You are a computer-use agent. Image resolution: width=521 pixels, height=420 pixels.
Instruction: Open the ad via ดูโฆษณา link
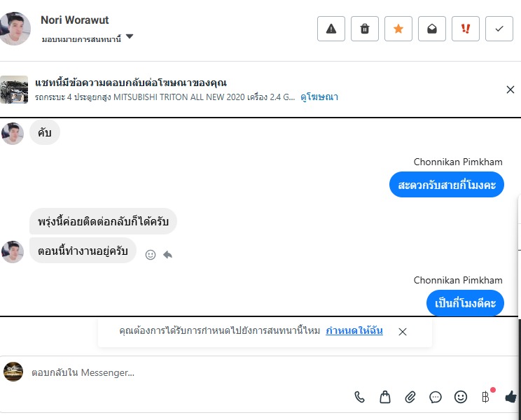319,97
